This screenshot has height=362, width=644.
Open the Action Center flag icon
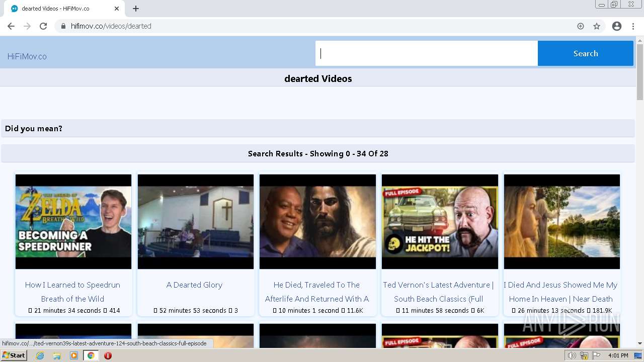595,355
